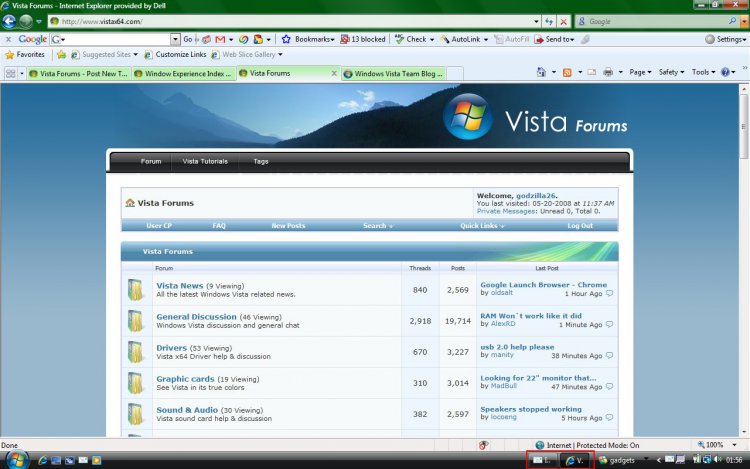Switch to Window Experience Index tab
750x469 pixels.
[x=184, y=74]
